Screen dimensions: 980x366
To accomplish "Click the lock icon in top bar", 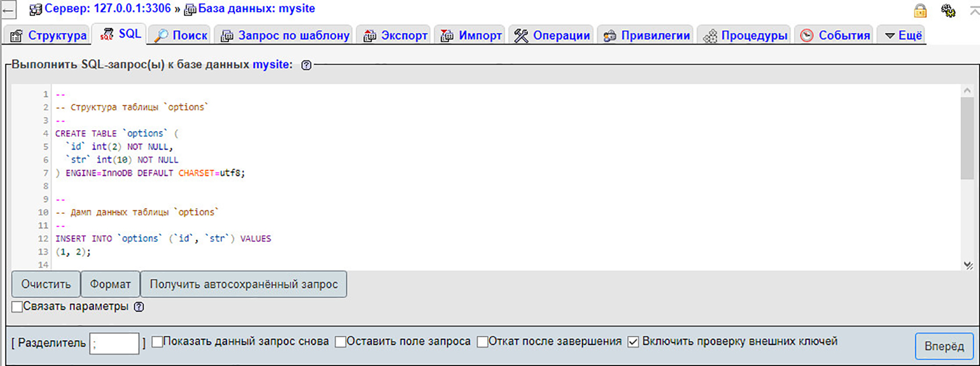I will coord(920,10).
